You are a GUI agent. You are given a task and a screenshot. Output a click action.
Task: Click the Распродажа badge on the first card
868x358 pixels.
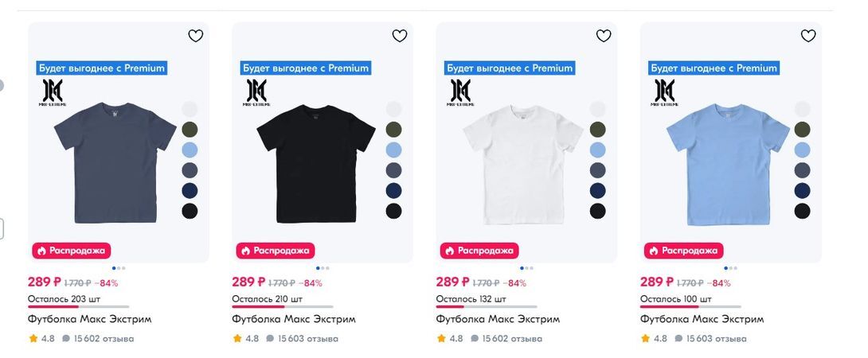[x=70, y=250]
